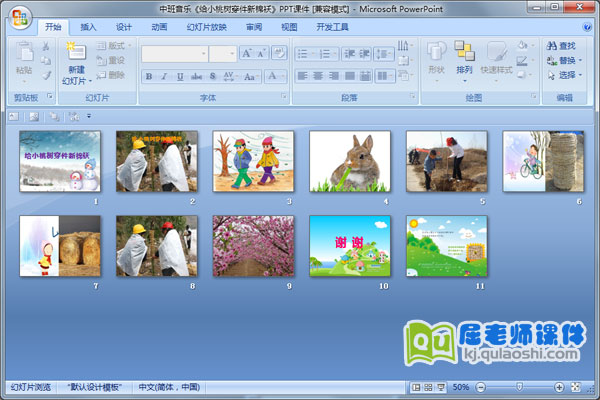The width and height of the screenshot is (600, 400).
Task: Click the Decrease Font Size icon
Action: (x=261, y=53)
